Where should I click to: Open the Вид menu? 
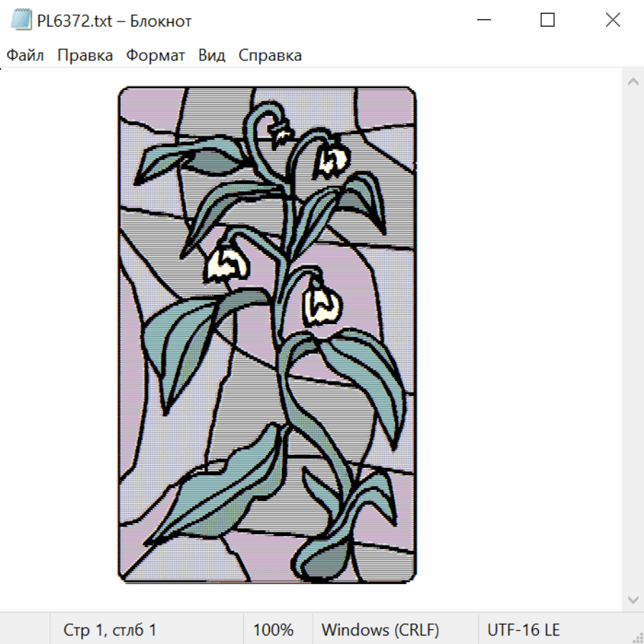[212, 55]
